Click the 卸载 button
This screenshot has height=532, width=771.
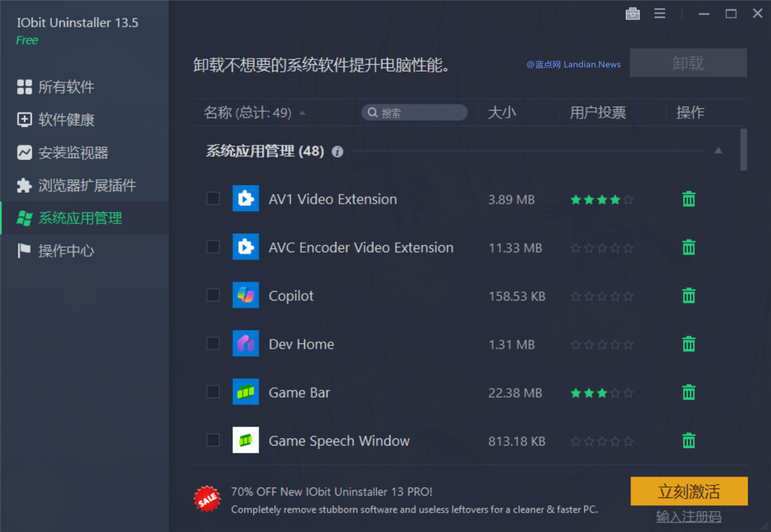pos(688,63)
